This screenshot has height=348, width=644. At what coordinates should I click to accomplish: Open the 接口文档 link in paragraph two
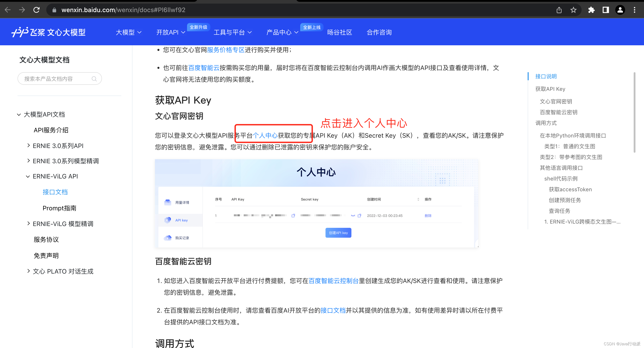tap(333, 310)
